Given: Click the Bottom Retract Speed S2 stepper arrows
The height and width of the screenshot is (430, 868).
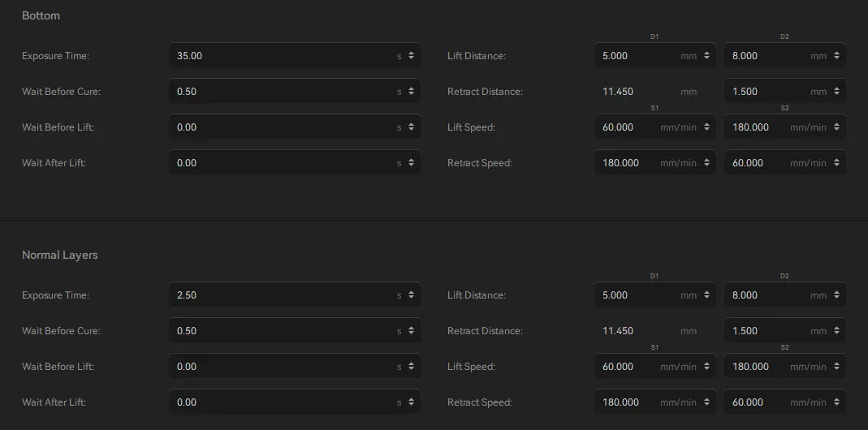Looking at the screenshot, I should 836,163.
